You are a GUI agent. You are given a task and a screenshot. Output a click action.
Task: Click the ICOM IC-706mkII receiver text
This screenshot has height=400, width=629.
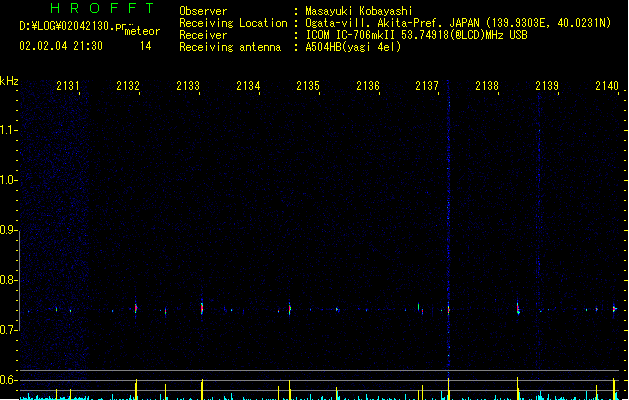[x=416, y=35]
